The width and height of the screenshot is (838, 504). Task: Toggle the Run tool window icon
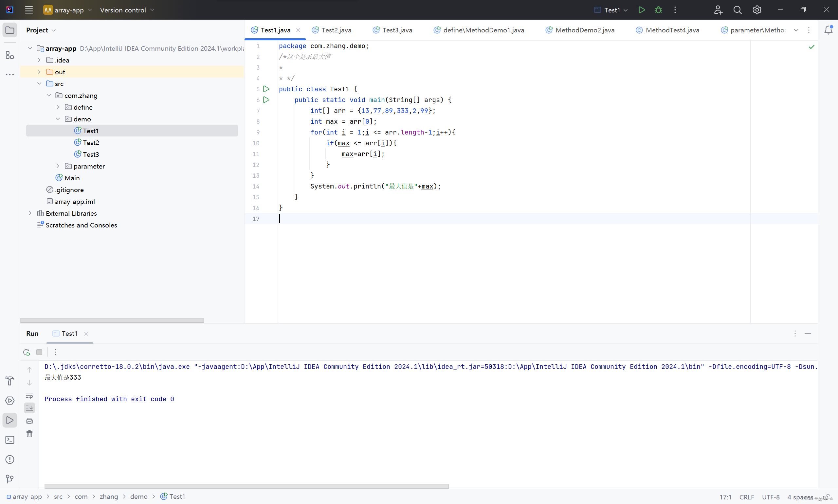pyautogui.click(x=10, y=421)
